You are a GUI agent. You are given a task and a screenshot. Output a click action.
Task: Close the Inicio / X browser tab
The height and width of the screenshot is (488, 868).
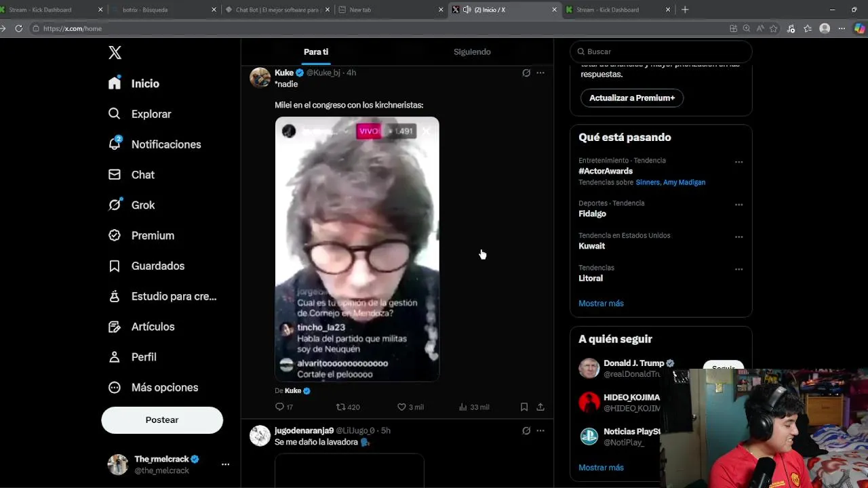pos(555,9)
